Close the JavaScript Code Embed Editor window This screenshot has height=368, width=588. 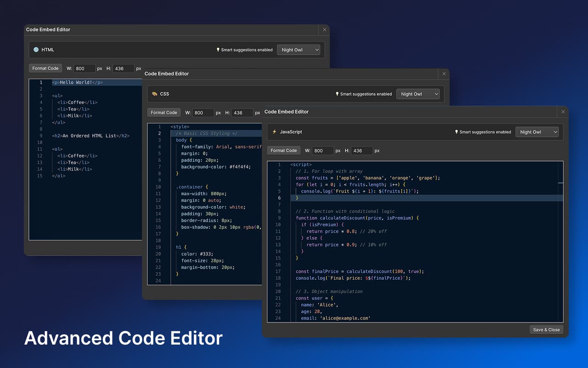point(563,112)
